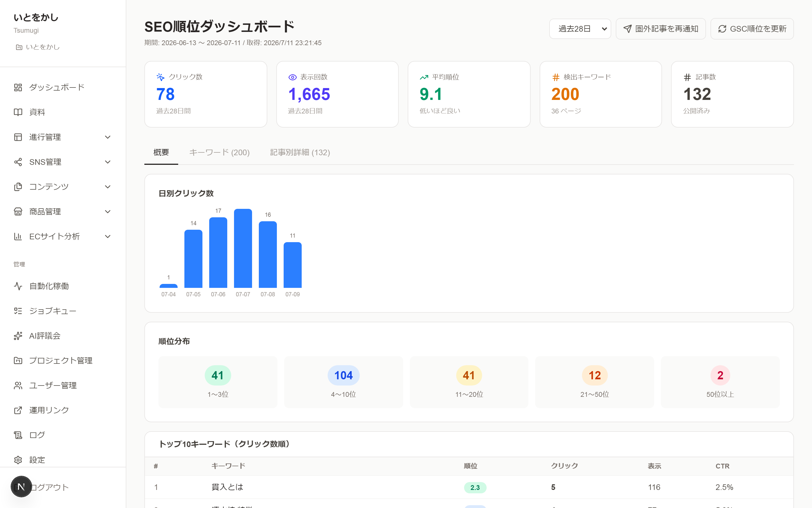Image resolution: width=812 pixels, height=508 pixels.
Task: Open the 過去28日 period dropdown
Action: (580, 29)
